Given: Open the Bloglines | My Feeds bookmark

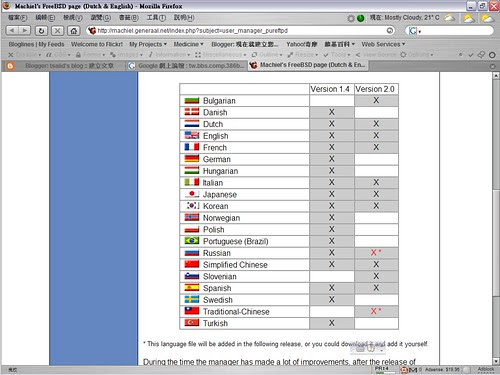Looking at the screenshot, I should [36, 44].
